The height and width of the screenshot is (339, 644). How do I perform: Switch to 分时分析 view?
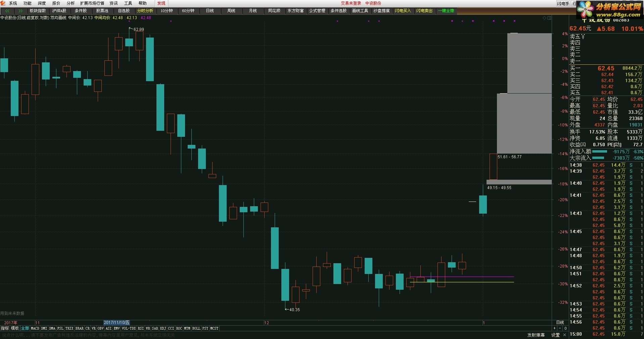(x=145, y=11)
